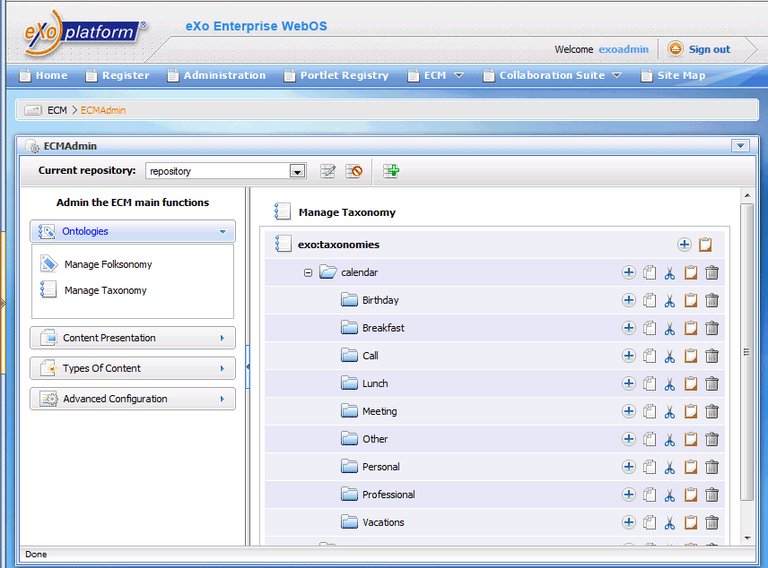768x568 pixels.
Task: Add sub-taxonomy to calendar
Action: coord(628,272)
